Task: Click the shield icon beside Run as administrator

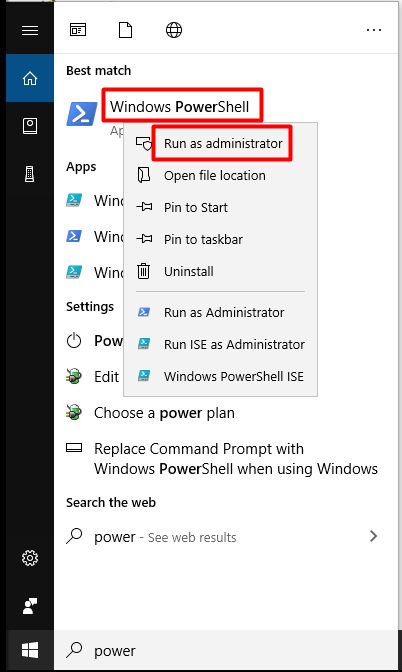Action: point(144,144)
